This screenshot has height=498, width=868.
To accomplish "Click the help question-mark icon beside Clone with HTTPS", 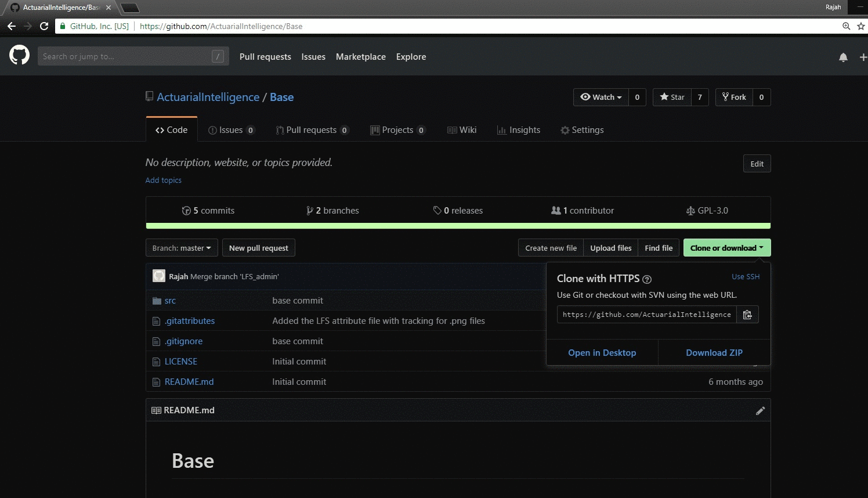I will point(647,279).
